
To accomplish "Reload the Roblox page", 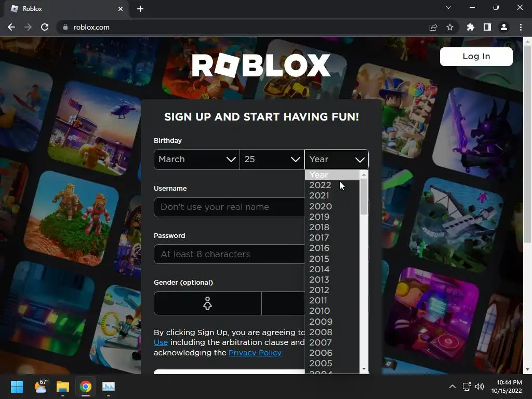I will [45, 27].
